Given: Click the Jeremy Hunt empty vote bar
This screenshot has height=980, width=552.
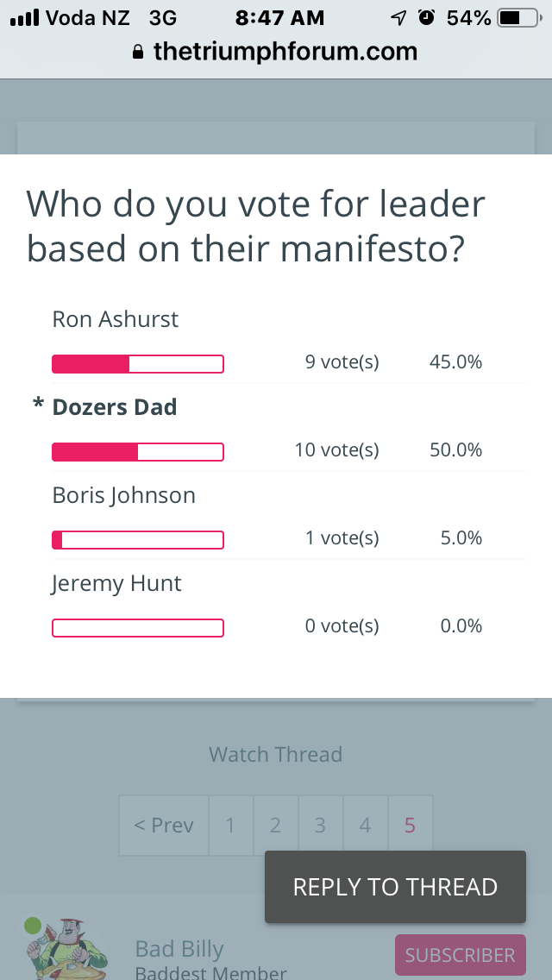Looking at the screenshot, I should 138,627.
